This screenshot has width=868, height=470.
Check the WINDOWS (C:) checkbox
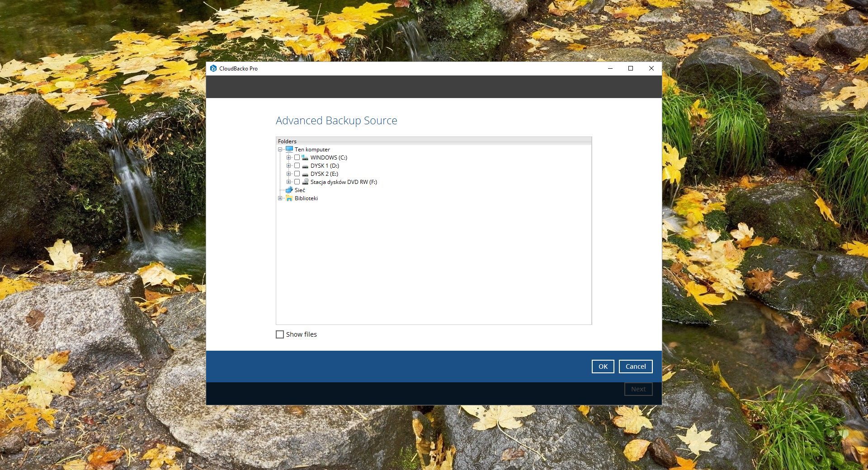click(297, 157)
